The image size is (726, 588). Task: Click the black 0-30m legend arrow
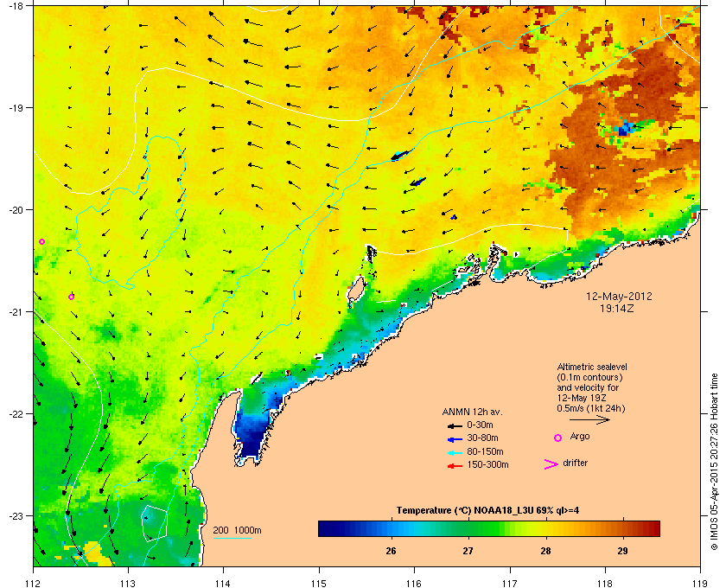click(x=455, y=425)
